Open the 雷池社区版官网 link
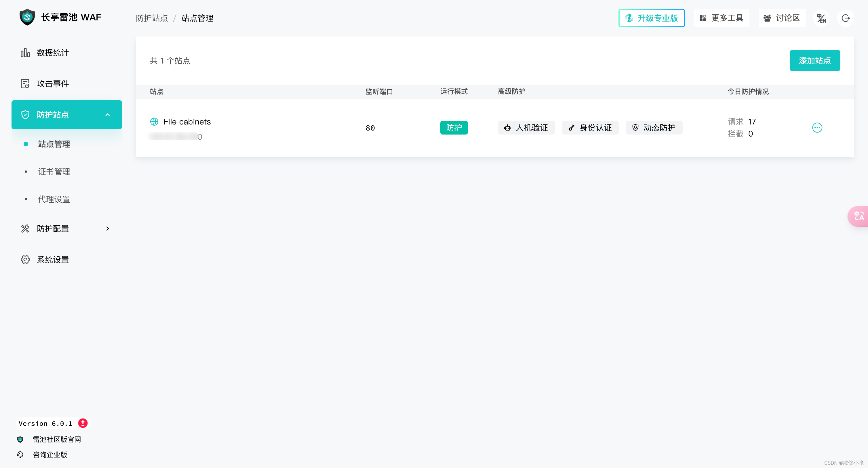Screen dimensions: 868x468 (x=57, y=439)
